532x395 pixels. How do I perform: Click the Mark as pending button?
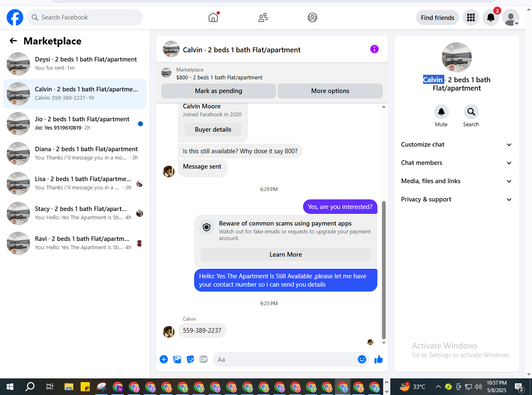pos(219,91)
